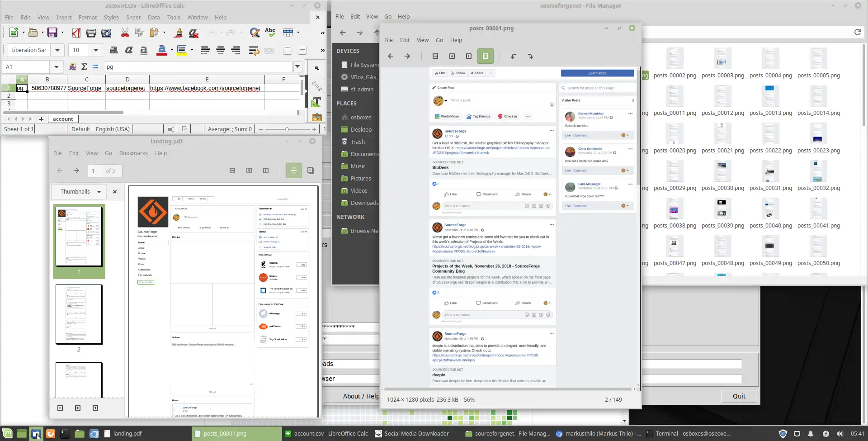Viewport: 868px width, 441px height.
Task: Open the Bookmarks menu in landing.pdf
Action: (133, 153)
